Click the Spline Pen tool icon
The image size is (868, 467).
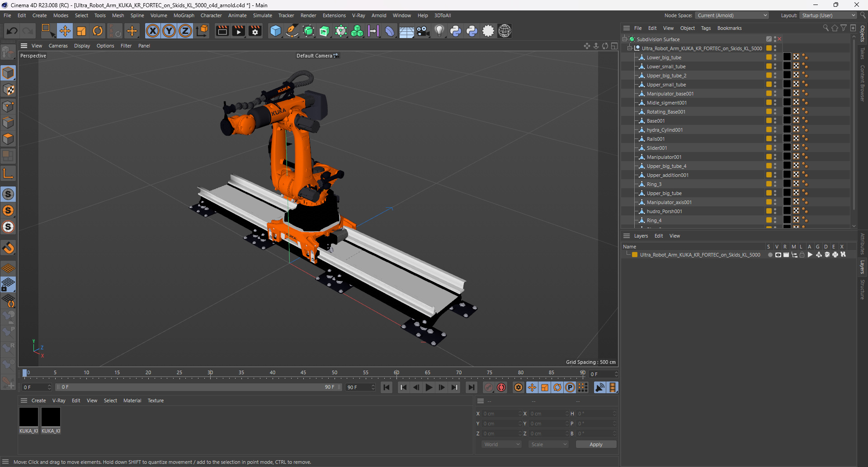[292, 31]
